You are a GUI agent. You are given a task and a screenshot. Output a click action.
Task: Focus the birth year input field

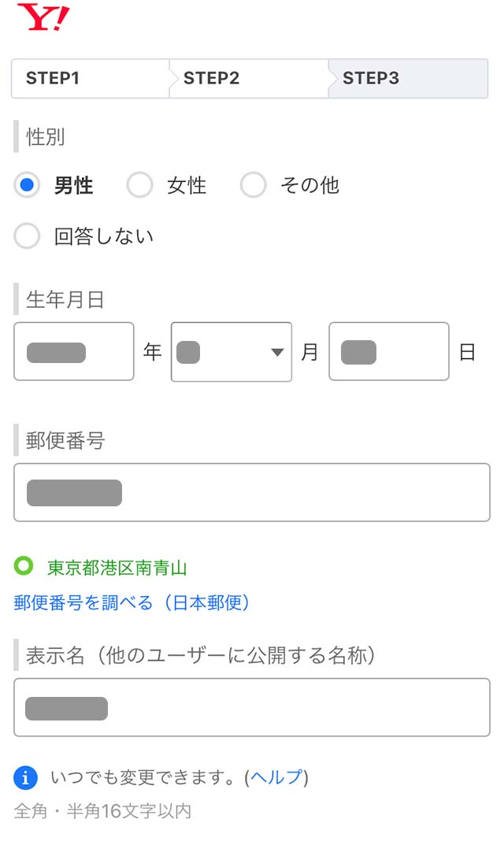pos(74,352)
